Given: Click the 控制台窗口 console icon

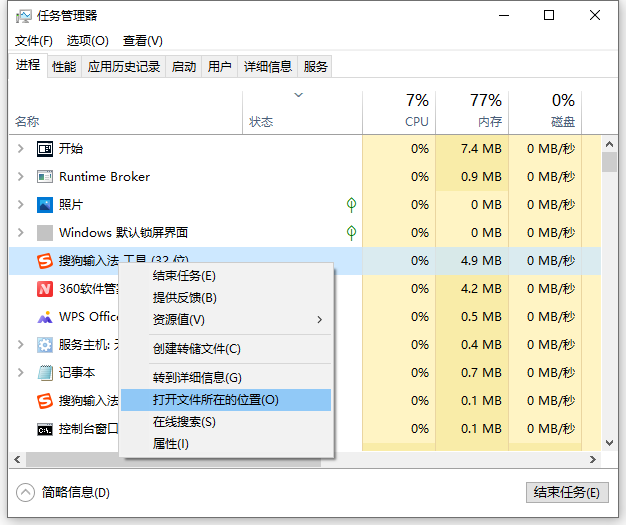Looking at the screenshot, I should pyautogui.click(x=44, y=429).
